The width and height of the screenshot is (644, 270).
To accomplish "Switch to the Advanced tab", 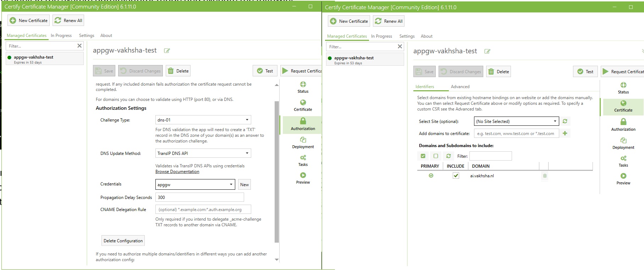I will pos(460,87).
